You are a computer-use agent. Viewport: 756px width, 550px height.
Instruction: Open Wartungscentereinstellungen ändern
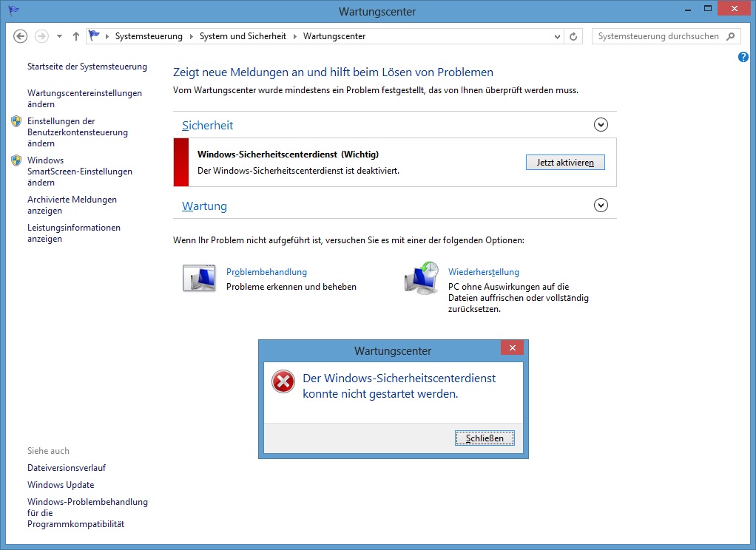(84, 98)
